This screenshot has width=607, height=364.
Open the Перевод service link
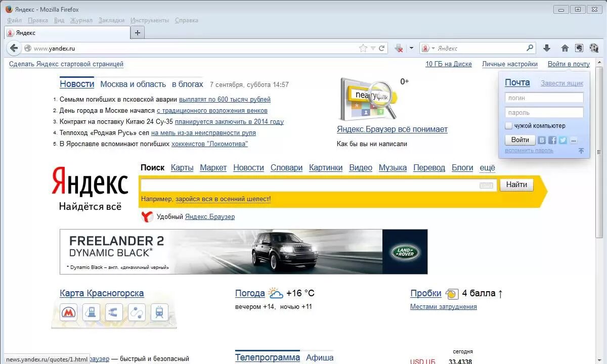pyautogui.click(x=429, y=167)
